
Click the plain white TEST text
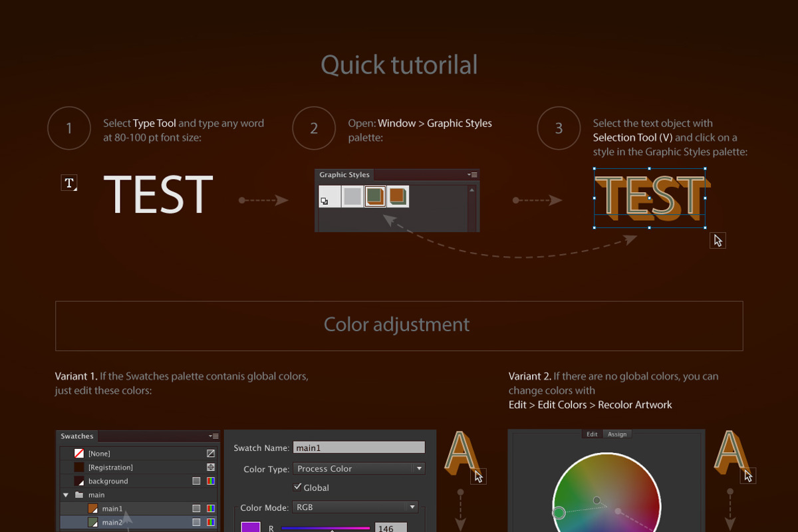click(158, 195)
